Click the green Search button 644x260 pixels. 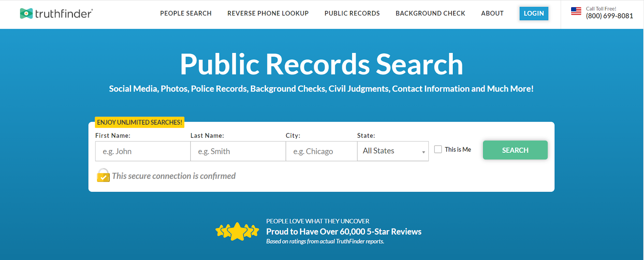point(515,150)
